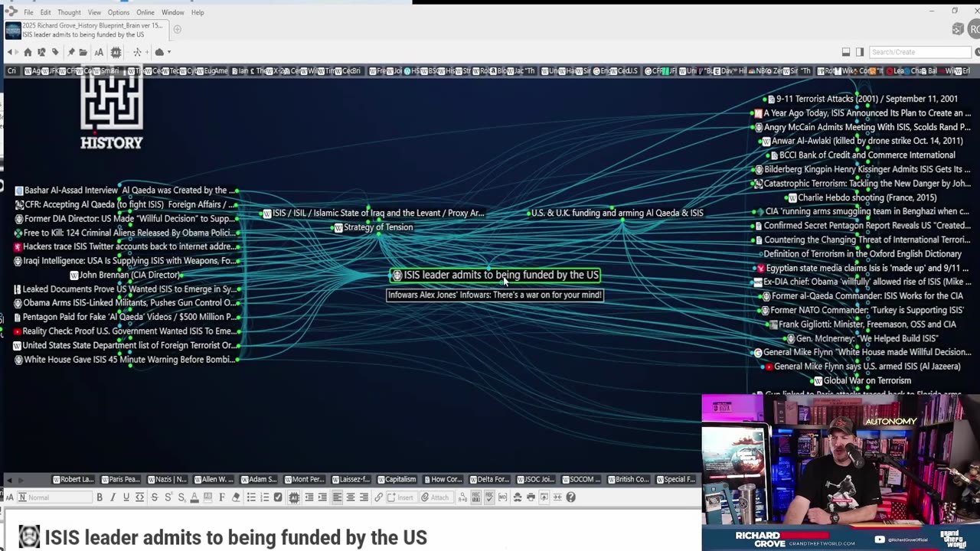
Task: Click the pin icon in top toolbar
Action: [x=71, y=52]
